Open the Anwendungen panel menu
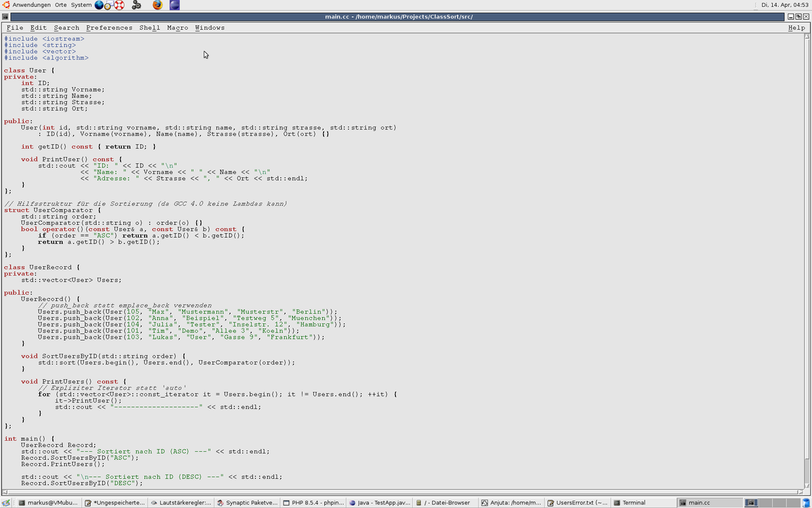812x508 pixels. tap(31, 5)
